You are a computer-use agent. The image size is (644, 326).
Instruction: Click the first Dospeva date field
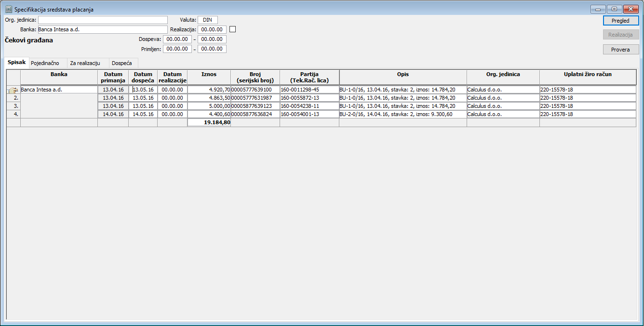177,39
